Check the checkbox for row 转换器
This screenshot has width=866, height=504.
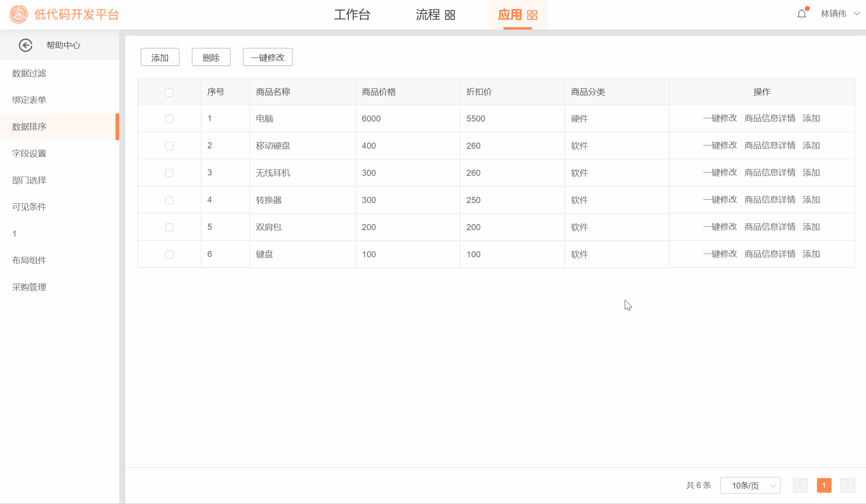coord(169,200)
